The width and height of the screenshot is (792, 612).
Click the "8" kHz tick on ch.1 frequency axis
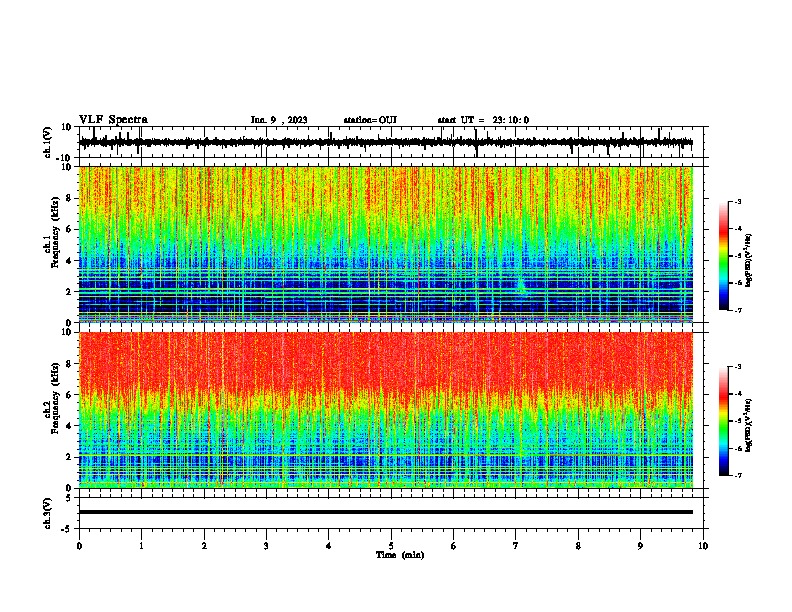click(70, 198)
